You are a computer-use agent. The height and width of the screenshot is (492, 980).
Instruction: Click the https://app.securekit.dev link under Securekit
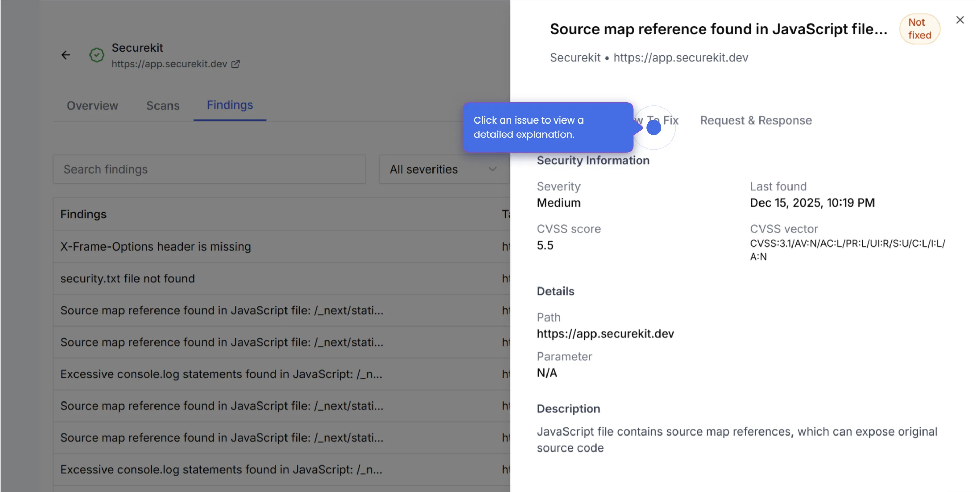pos(169,64)
